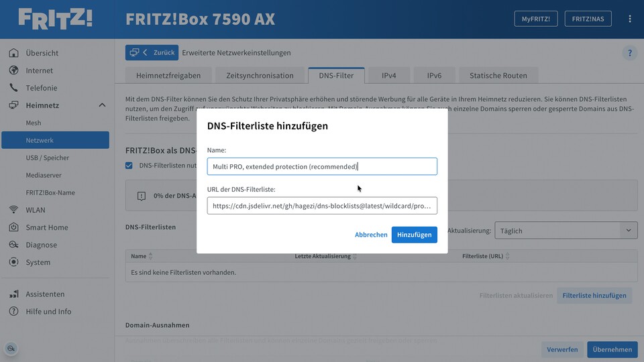Open the help question mark icon
Screen dimensions: 644x362
pos(629,53)
